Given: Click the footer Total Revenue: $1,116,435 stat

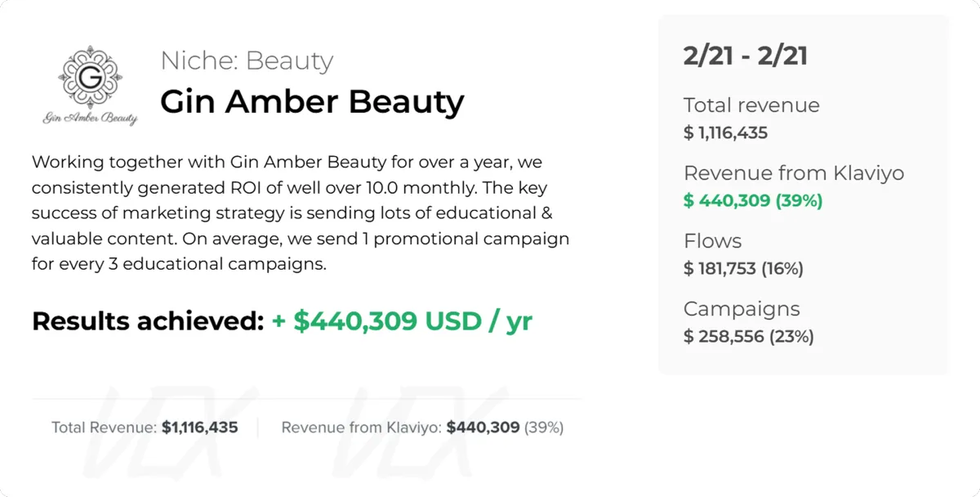Looking at the screenshot, I should pyautogui.click(x=145, y=427).
